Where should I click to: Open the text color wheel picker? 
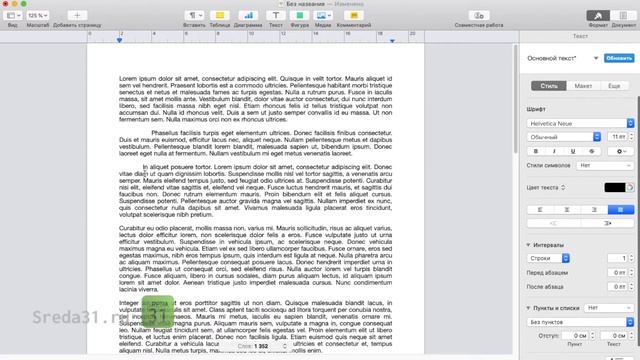(630, 187)
